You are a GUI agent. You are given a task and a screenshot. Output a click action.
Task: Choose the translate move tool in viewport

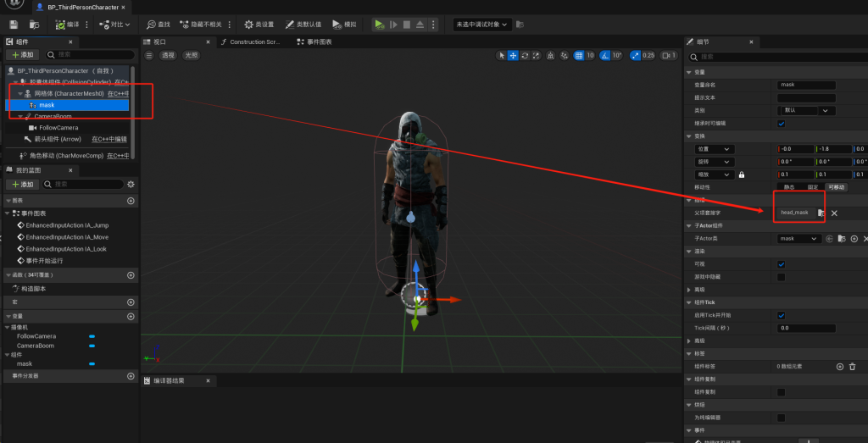tap(513, 55)
